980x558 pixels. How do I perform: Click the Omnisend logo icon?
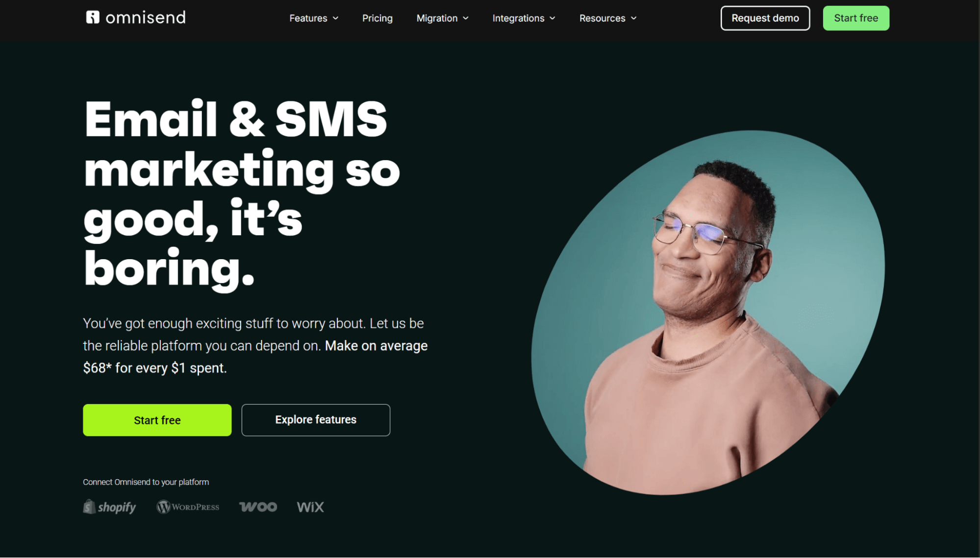(x=93, y=18)
